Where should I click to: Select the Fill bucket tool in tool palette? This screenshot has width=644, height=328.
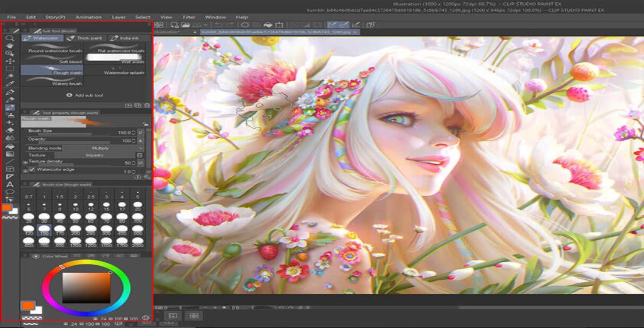pyautogui.click(x=10, y=146)
